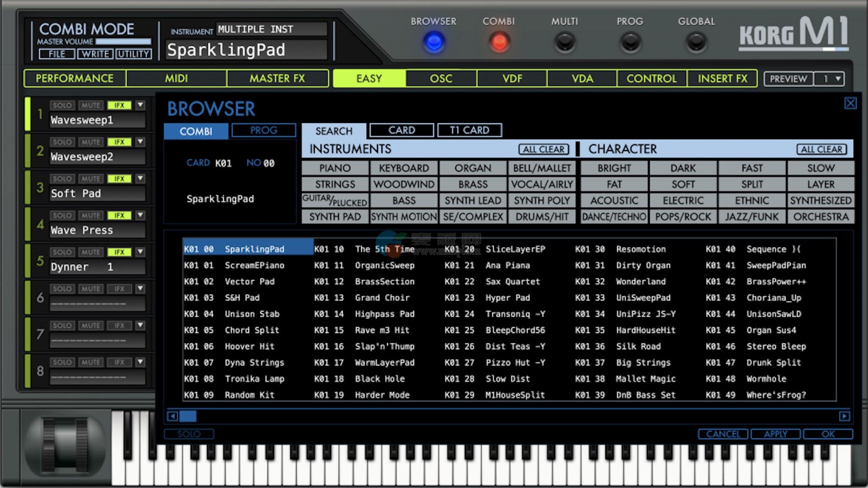Viewport: 868px width, 488px height.
Task: Mute timbre 3 Soft Pad
Action: pyautogui.click(x=90, y=179)
